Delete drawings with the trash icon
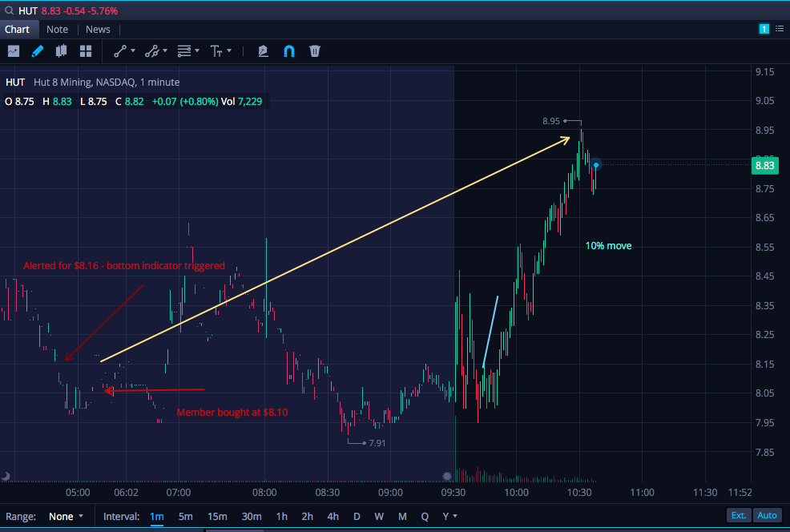Viewport: 790px width, 532px height. click(315, 51)
